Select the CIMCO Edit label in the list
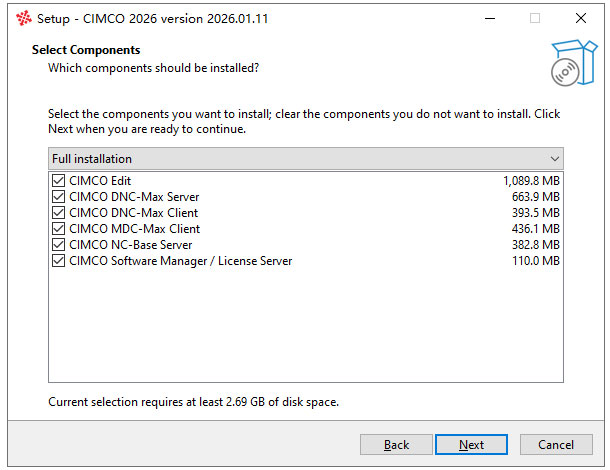 point(100,181)
